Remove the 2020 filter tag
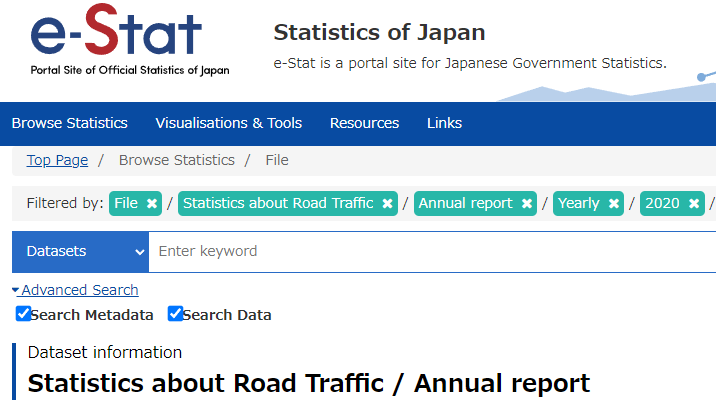 693,203
